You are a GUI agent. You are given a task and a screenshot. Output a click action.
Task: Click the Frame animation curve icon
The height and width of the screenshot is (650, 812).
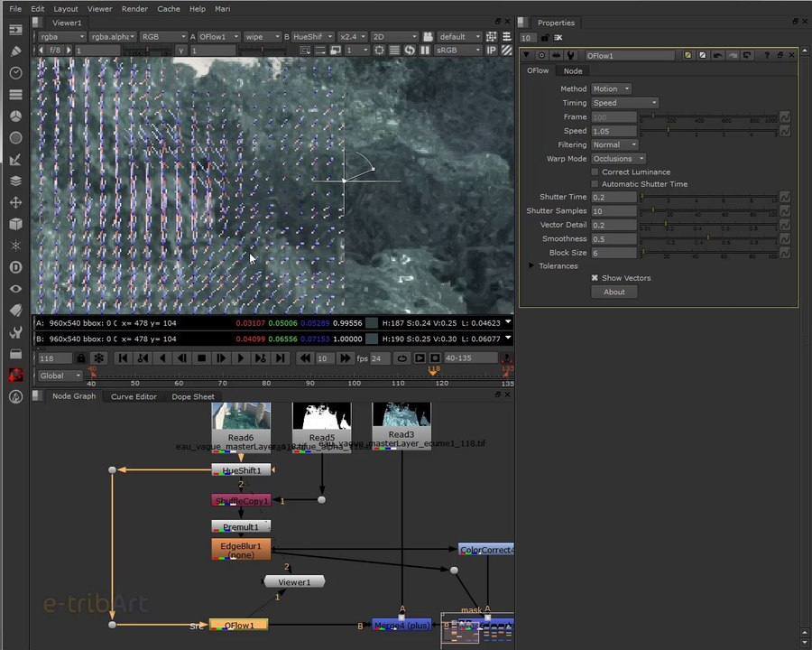click(785, 117)
